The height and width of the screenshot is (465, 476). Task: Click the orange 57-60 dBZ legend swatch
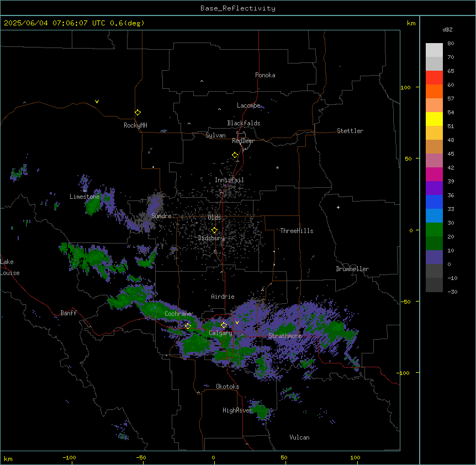point(434,91)
